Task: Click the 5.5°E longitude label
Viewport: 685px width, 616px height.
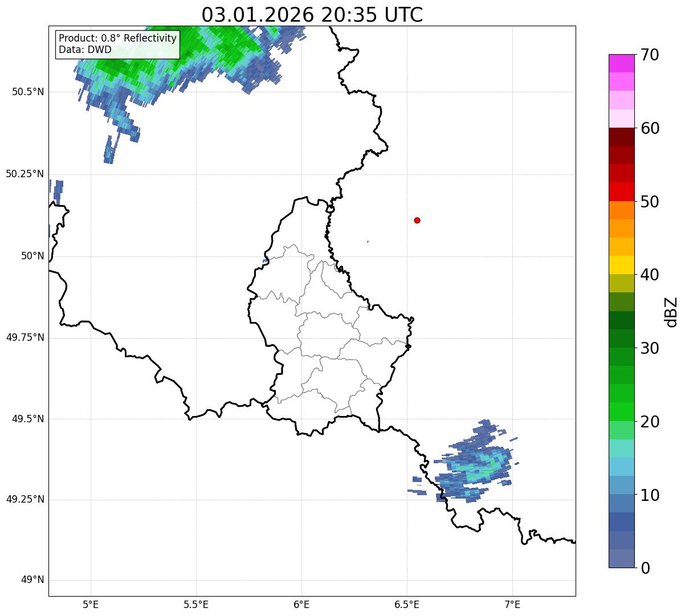Action: coord(196,604)
